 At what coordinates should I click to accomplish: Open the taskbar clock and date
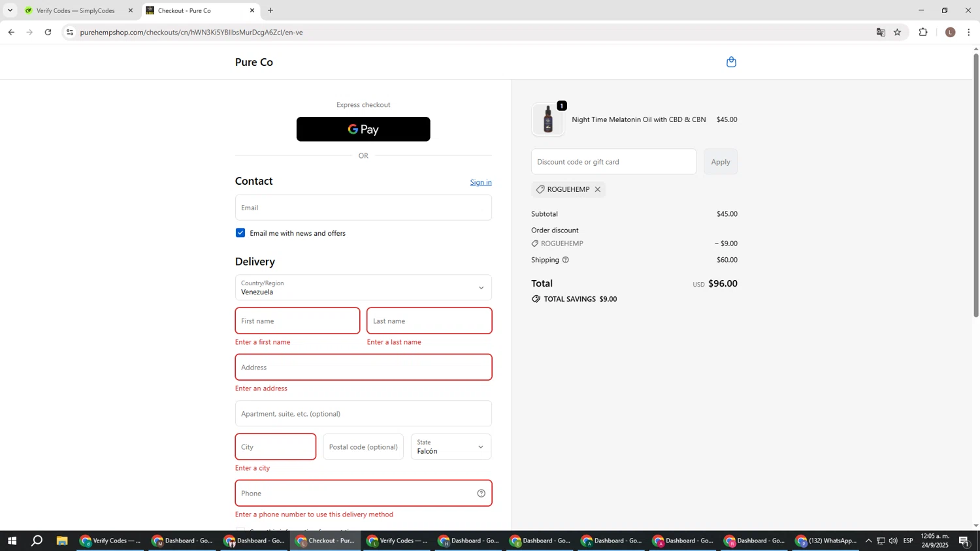(935, 541)
